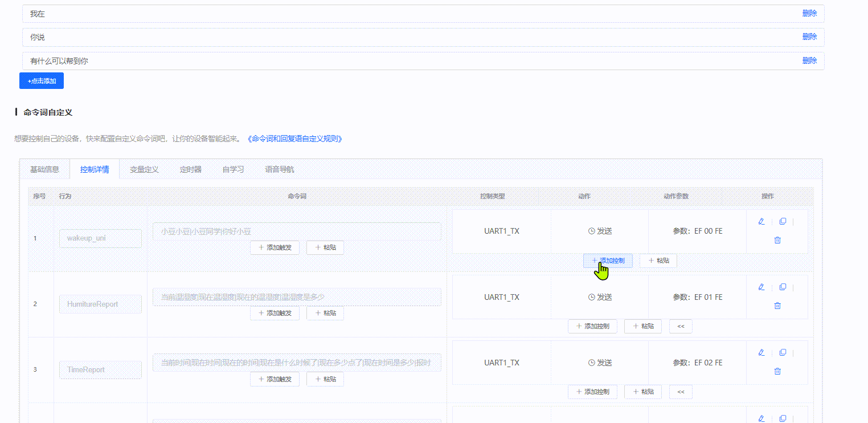Delete the EF 02 FE control entry
This screenshot has height=423, width=868.
[777, 371]
